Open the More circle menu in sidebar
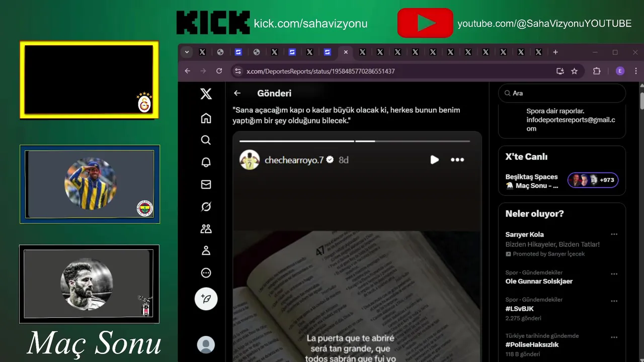The image size is (644, 362). tap(206, 273)
